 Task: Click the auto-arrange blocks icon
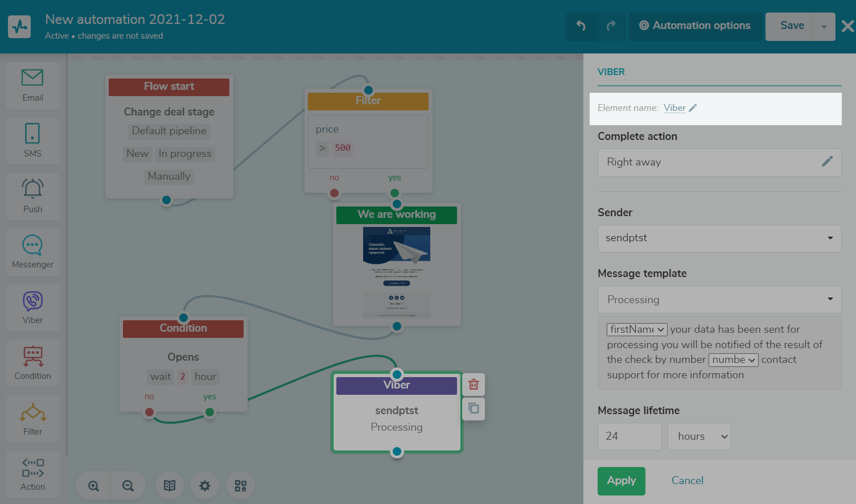point(241,486)
